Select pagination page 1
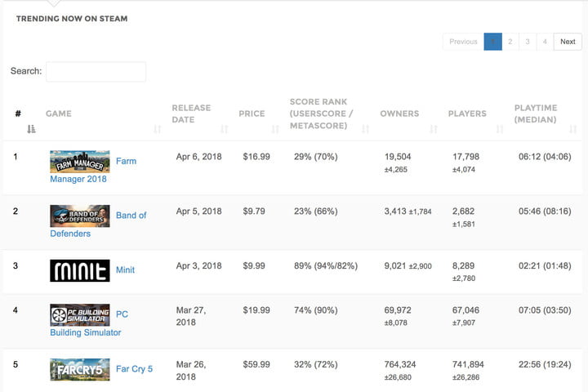Screen dimensions: 588x392 pyautogui.click(x=492, y=42)
